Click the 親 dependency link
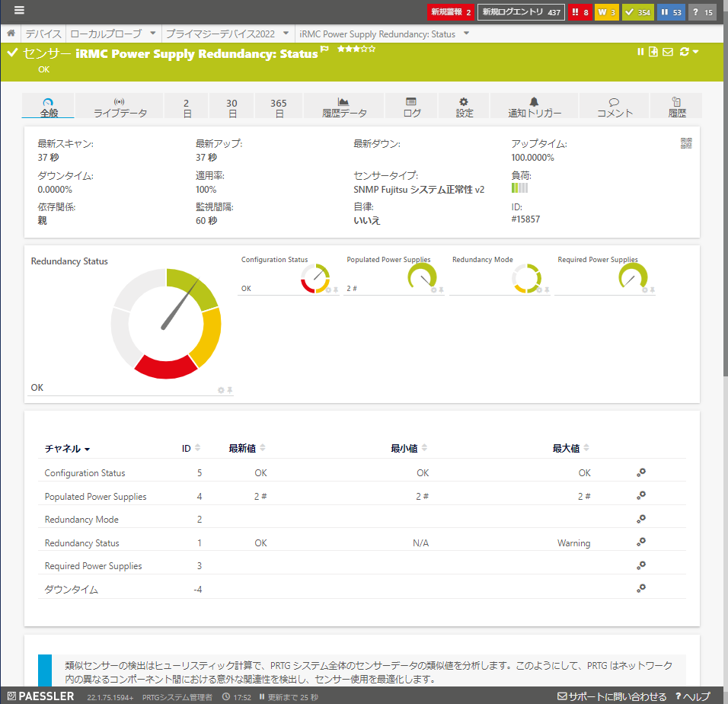 tap(42, 221)
